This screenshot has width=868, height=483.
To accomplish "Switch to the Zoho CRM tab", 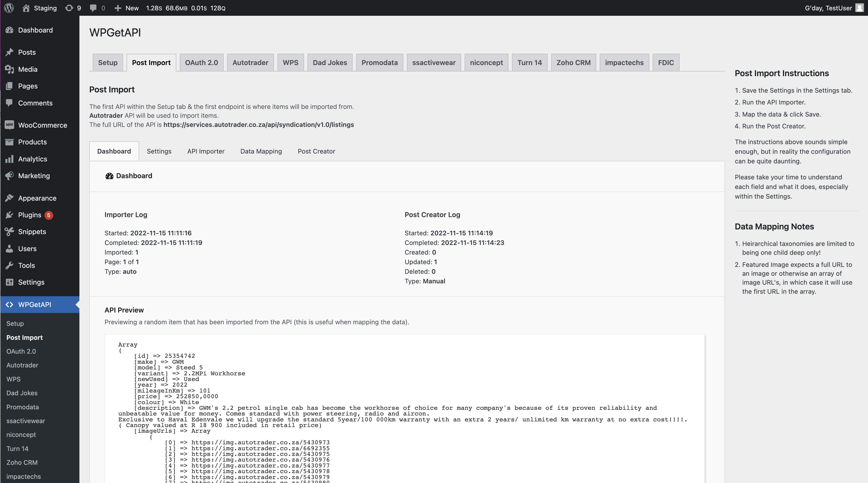I will 574,63.
